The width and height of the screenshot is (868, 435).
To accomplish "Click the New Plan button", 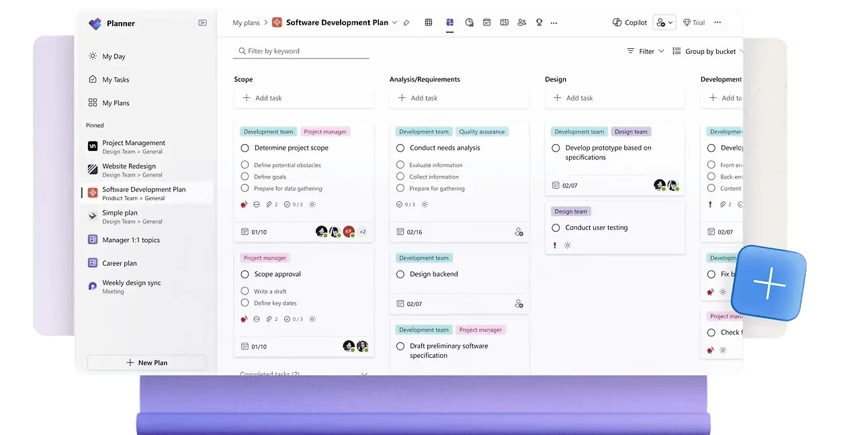I will click(x=146, y=362).
